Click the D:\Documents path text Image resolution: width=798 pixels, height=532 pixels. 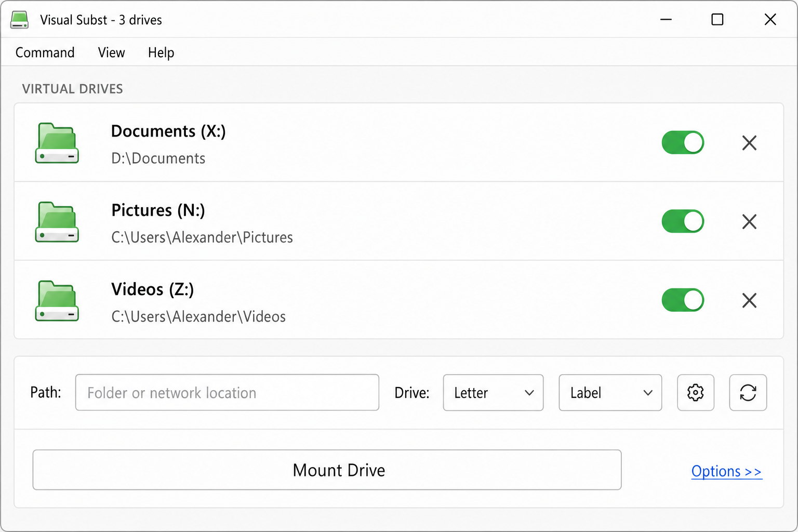click(x=158, y=158)
